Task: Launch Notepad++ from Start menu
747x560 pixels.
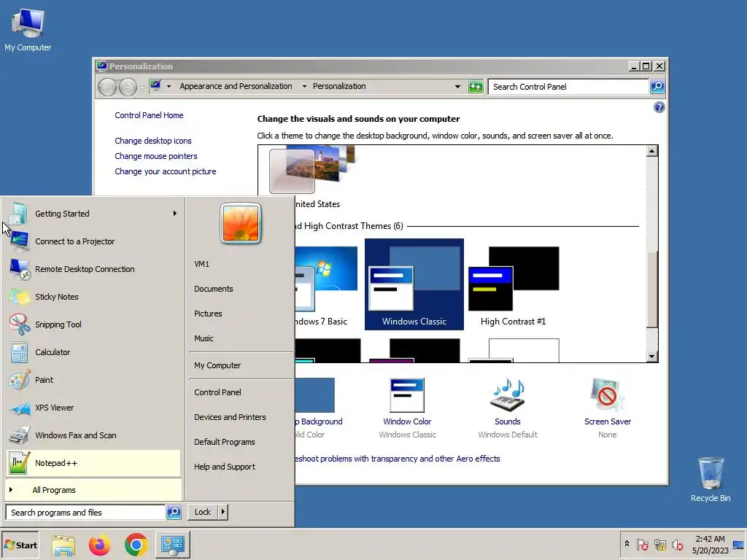Action: pos(94,463)
